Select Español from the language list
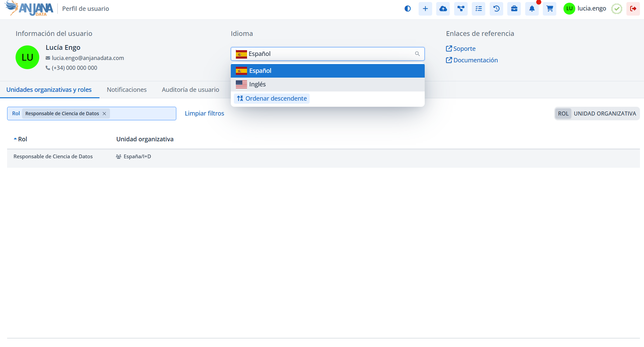This screenshot has height=347, width=644. click(x=328, y=71)
